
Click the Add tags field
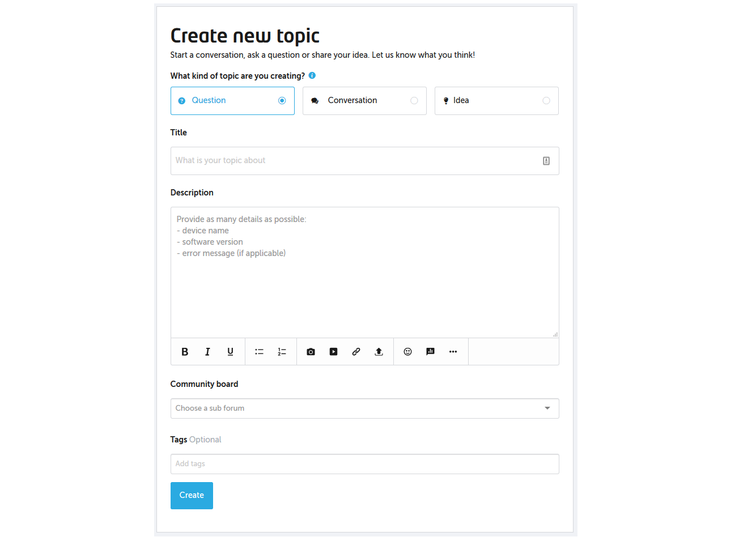tap(364, 464)
